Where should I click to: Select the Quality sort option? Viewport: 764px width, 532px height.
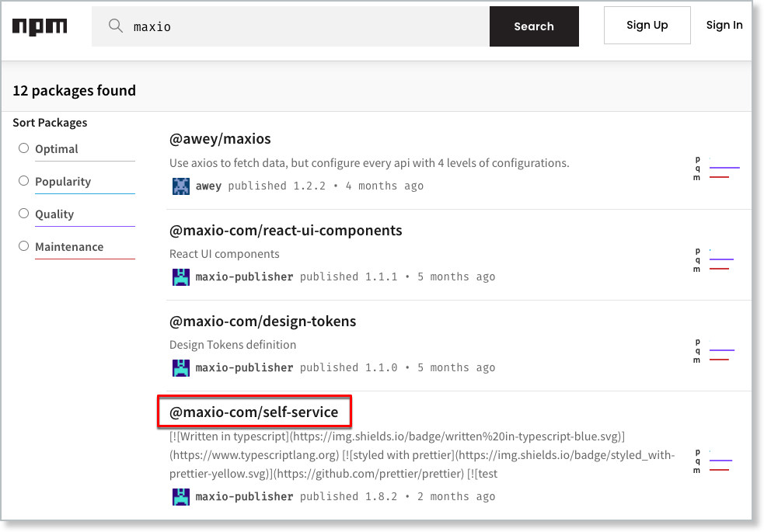click(x=24, y=214)
